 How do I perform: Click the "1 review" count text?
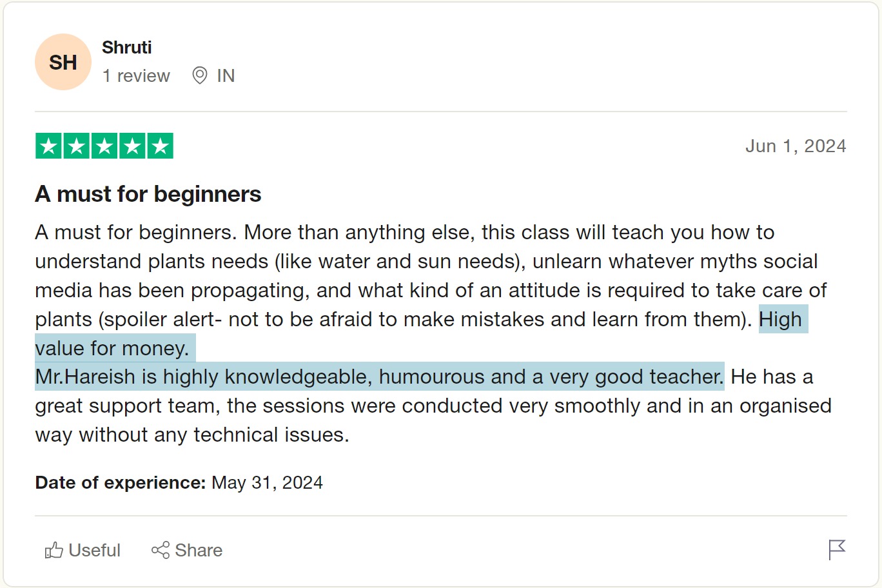[x=136, y=76]
